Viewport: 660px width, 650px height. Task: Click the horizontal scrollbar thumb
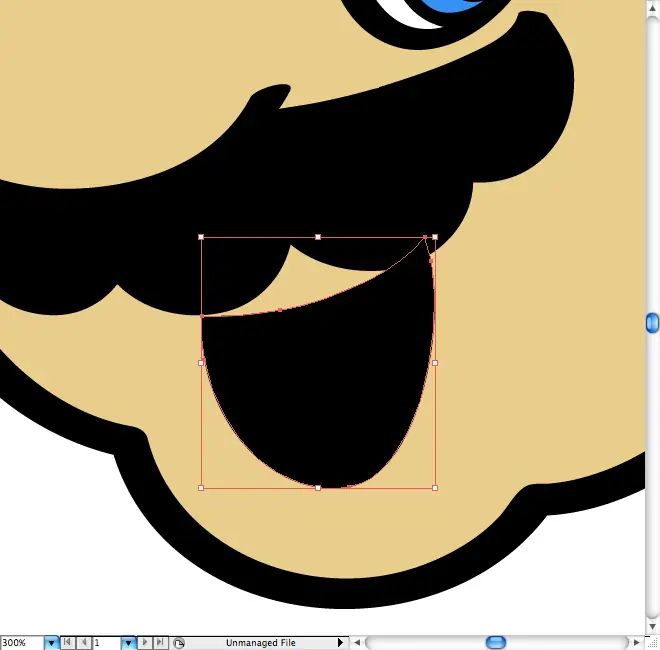pyautogui.click(x=496, y=643)
